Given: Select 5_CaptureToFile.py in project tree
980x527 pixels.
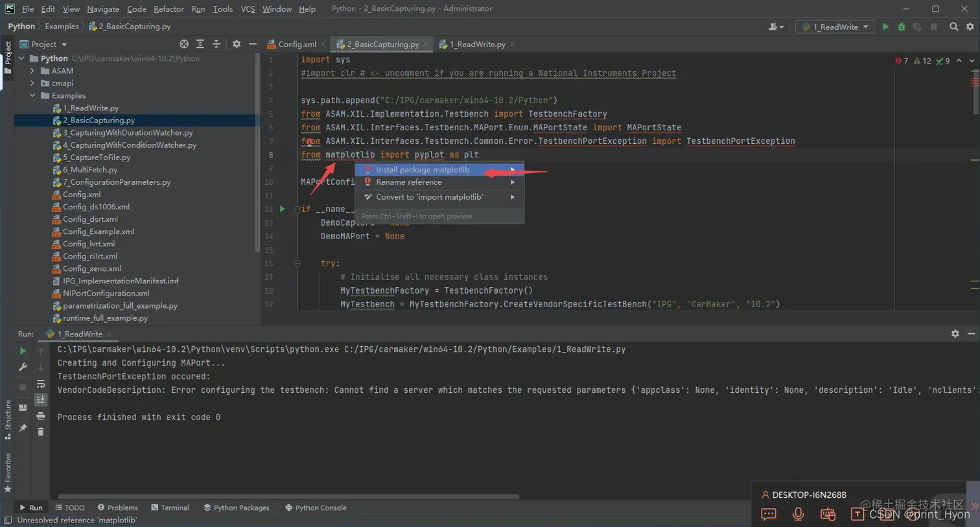Looking at the screenshot, I should [x=97, y=158].
